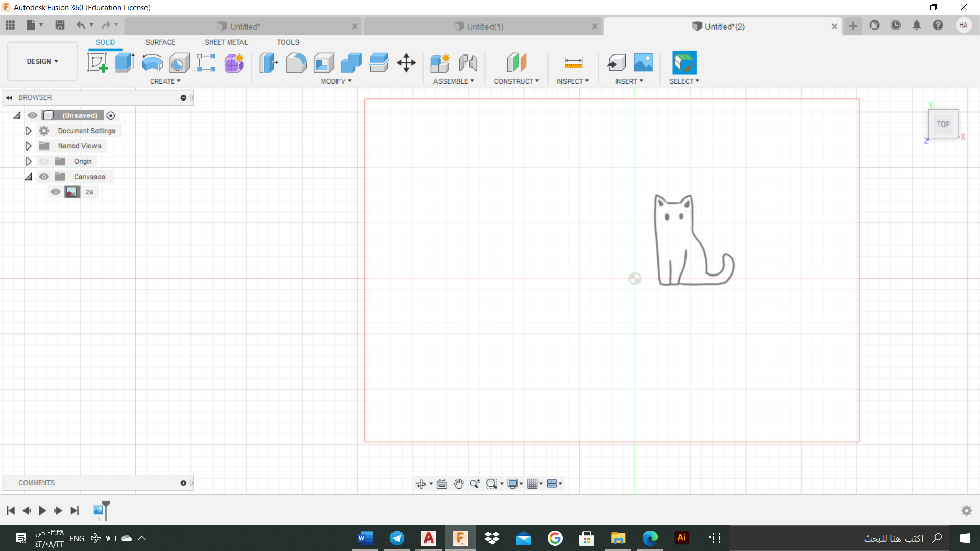Activate the Move/Copy tool
The width and height of the screenshot is (980, 551).
[406, 63]
